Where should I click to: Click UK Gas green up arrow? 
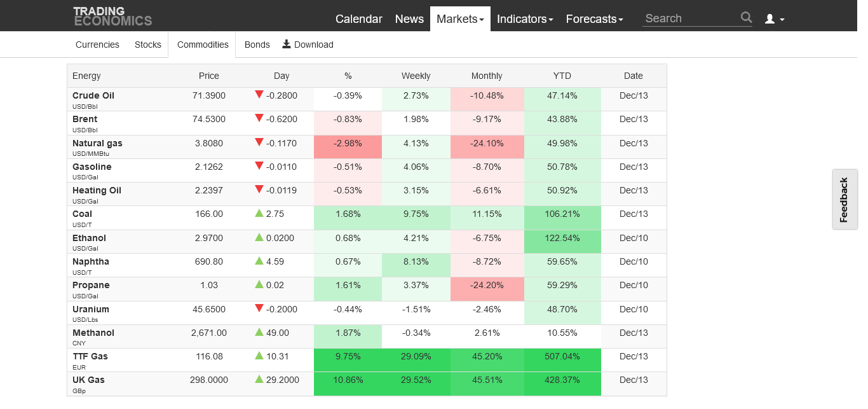point(259,380)
